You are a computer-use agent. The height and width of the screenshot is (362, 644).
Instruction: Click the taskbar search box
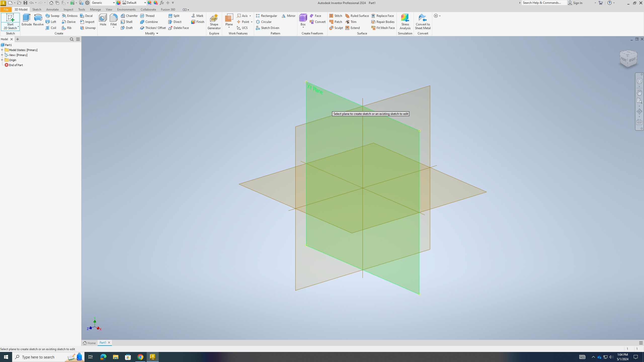(x=48, y=357)
